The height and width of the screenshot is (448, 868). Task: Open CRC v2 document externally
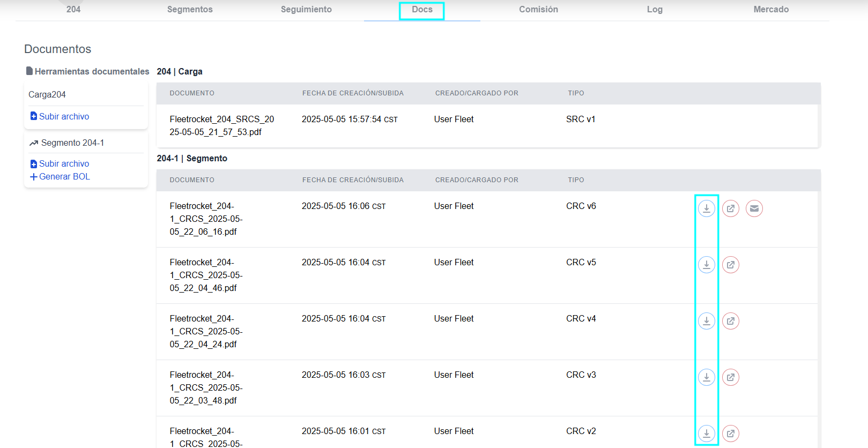[731, 434]
